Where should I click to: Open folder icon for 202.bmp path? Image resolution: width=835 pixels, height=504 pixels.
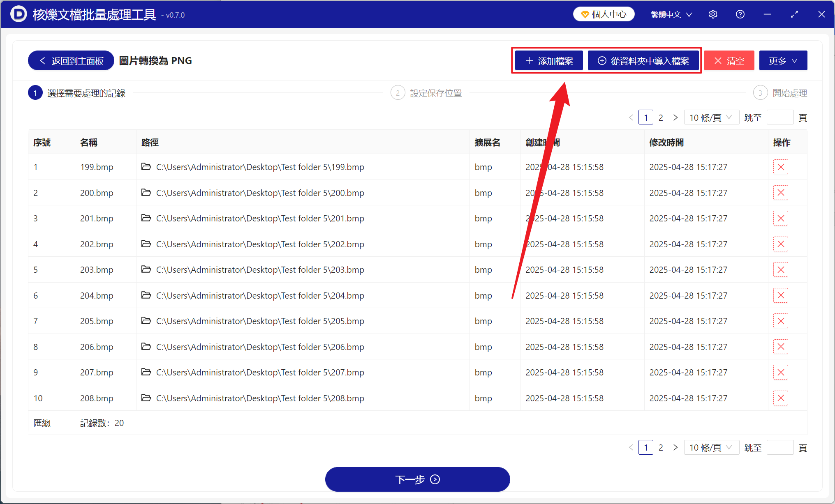click(146, 244)
